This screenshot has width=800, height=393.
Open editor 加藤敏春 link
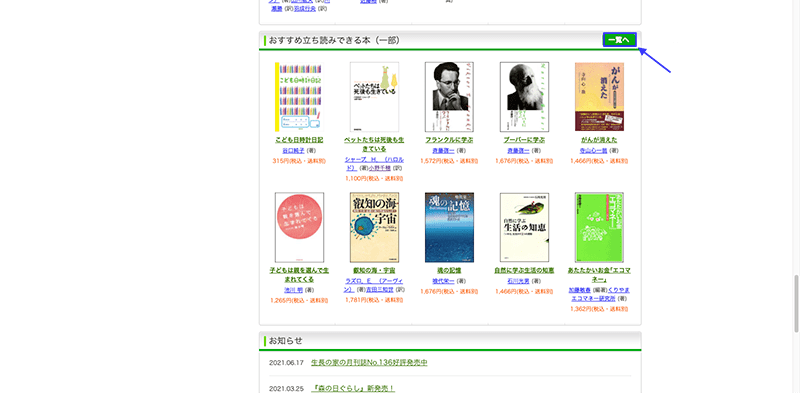tap(580, 290)
